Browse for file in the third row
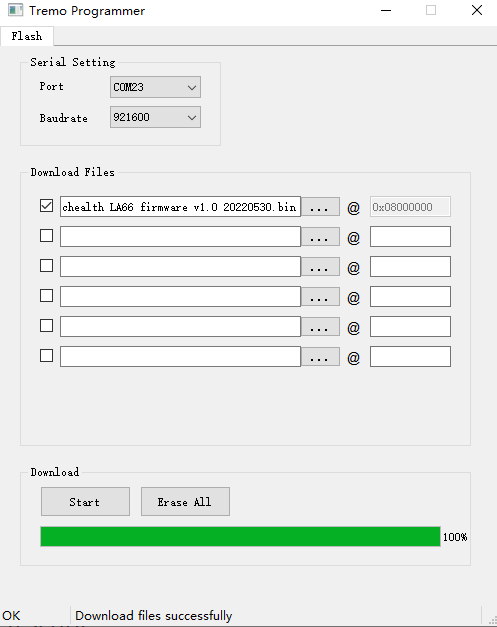Viewport: 497px width, 627px height. pyautogui.click(x=320, y=267)
